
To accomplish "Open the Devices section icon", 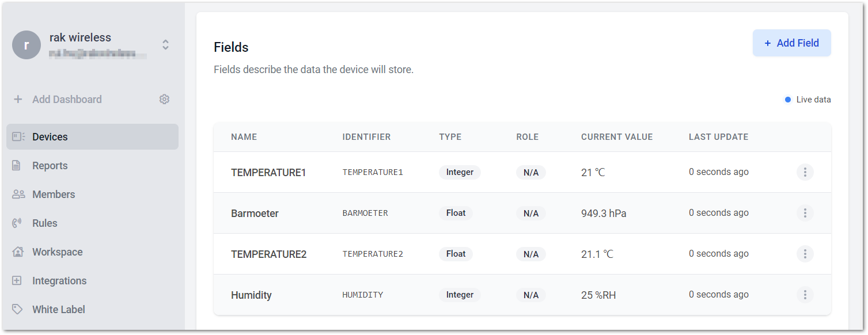I will point(18,136).
